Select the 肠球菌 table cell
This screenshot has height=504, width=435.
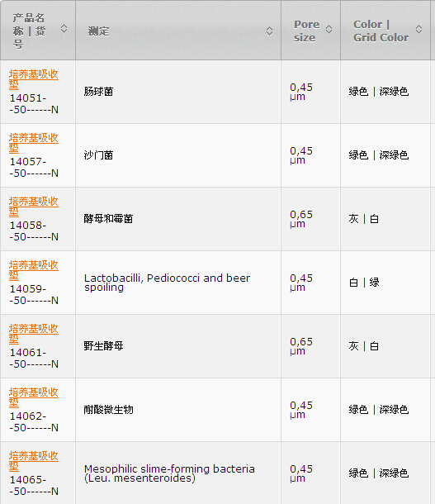(x=178, y=92)
